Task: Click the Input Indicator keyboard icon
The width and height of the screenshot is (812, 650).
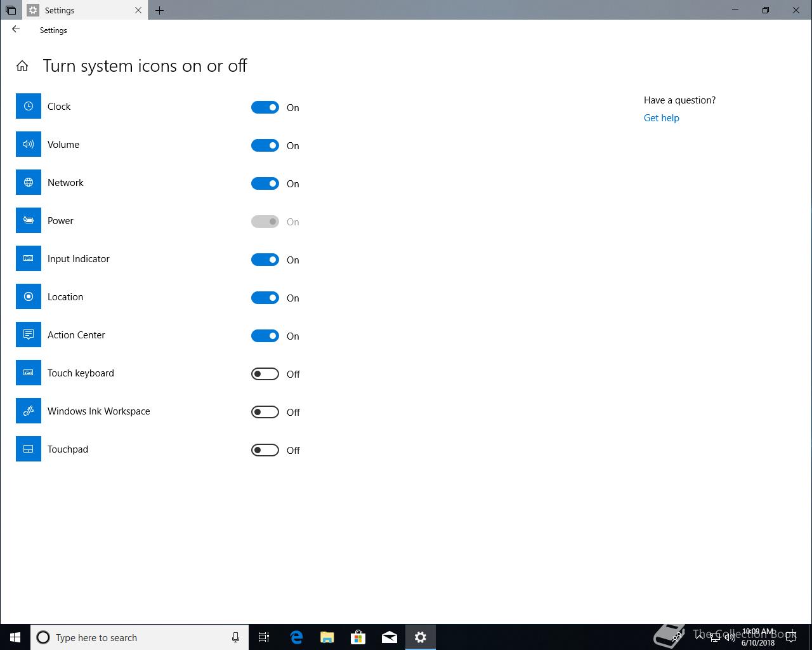Action: tap(29, 259)
